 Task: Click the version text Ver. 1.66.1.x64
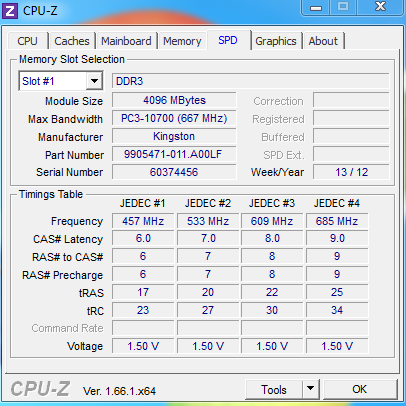pyautogui.click(x=119, y=391)
